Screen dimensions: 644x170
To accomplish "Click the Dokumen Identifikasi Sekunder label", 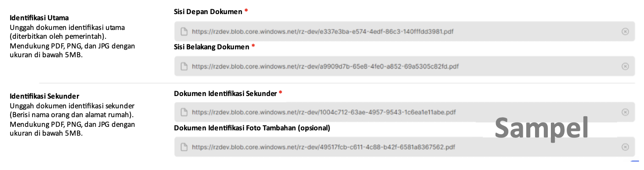I will coord(225,93).
